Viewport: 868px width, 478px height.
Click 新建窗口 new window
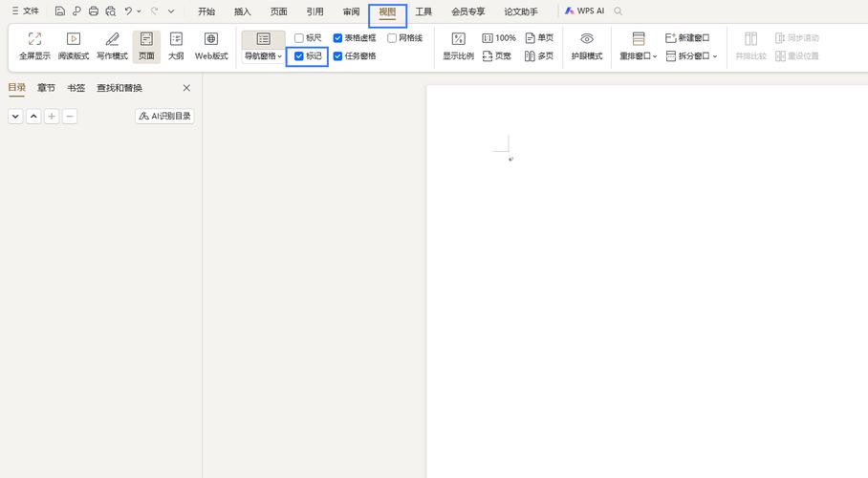click(687, 37)
